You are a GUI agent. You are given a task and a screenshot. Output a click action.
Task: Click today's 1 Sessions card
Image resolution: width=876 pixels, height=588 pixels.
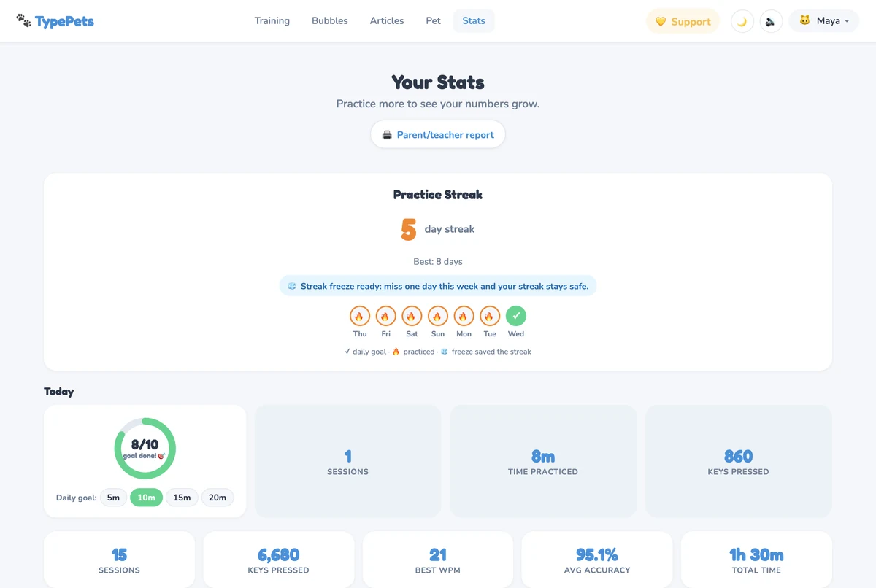(347, 461)
